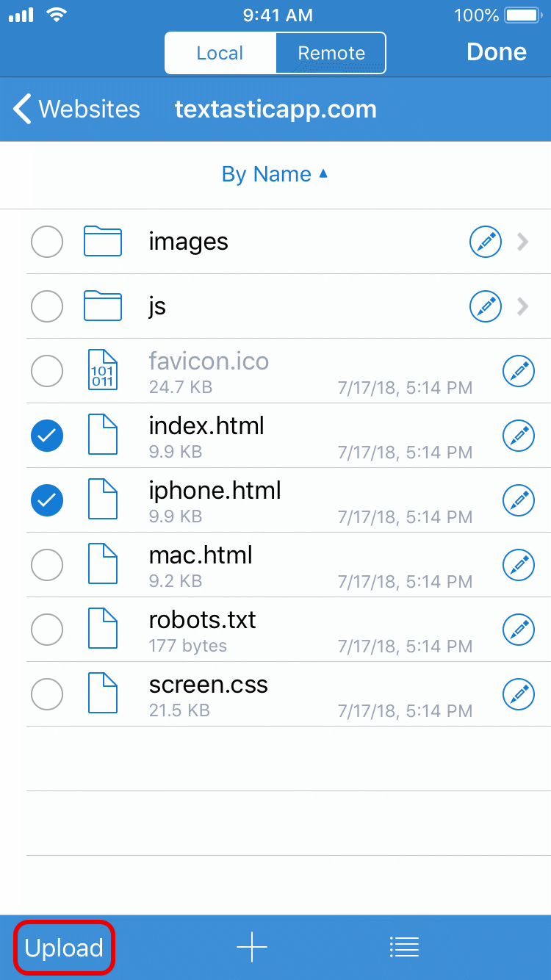The width and height of the screenshot is (551, 980).
Task: Go back to Websites
Action: point(76,109)
